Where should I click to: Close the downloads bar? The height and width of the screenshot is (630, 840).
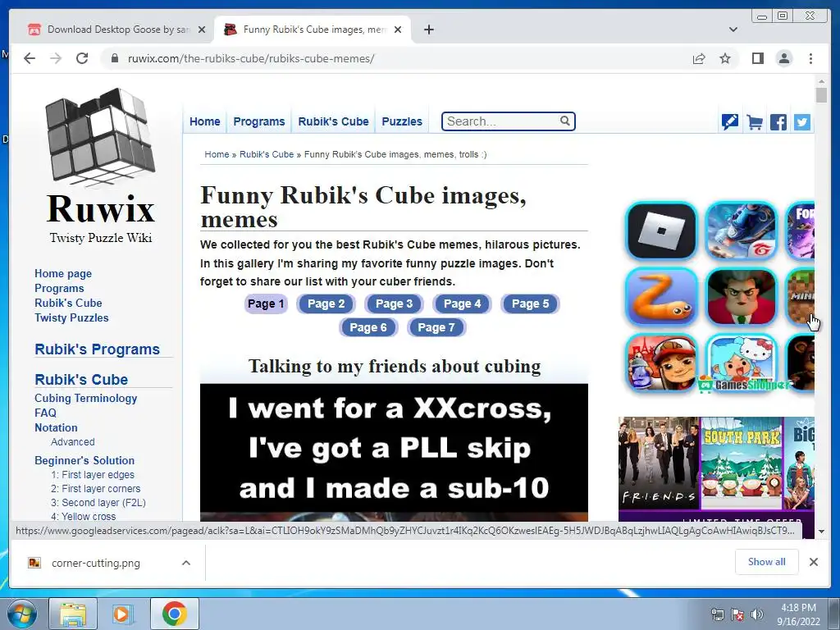pos(813,562)
